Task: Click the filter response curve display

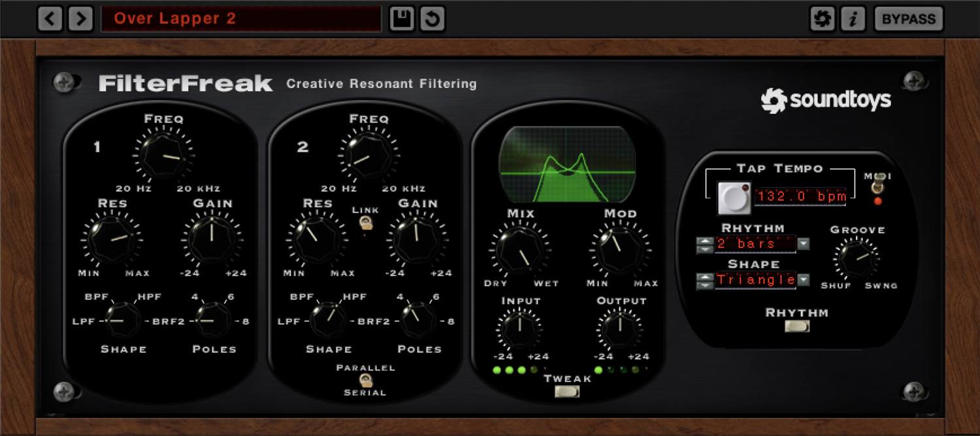Action: pos(567,163)
